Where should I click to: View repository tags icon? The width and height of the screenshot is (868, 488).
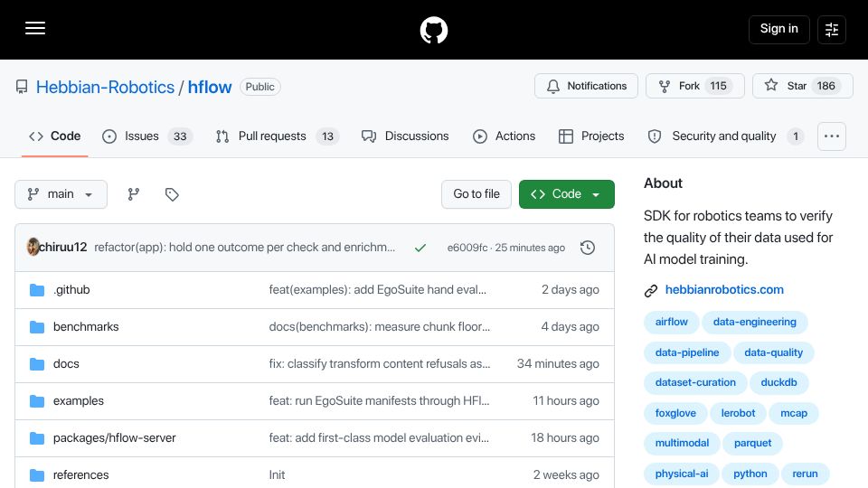pyautogui.click(x=172, y=194)
